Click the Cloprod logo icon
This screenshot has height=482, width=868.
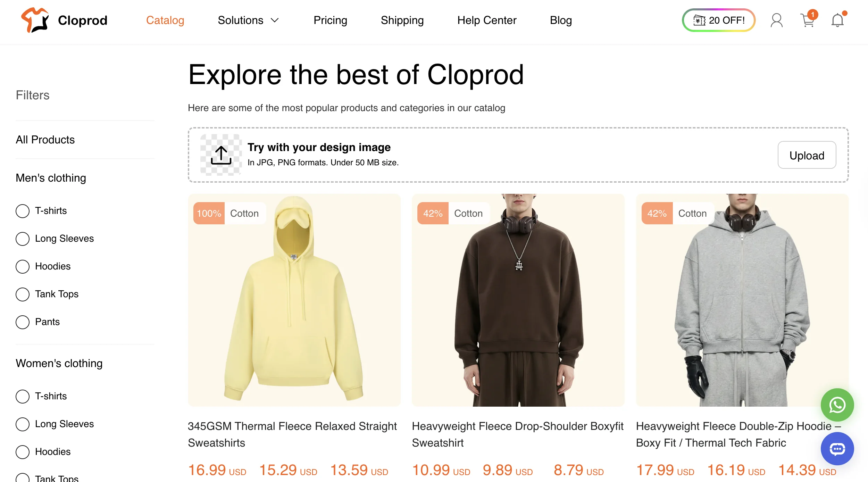coord(35,20)
